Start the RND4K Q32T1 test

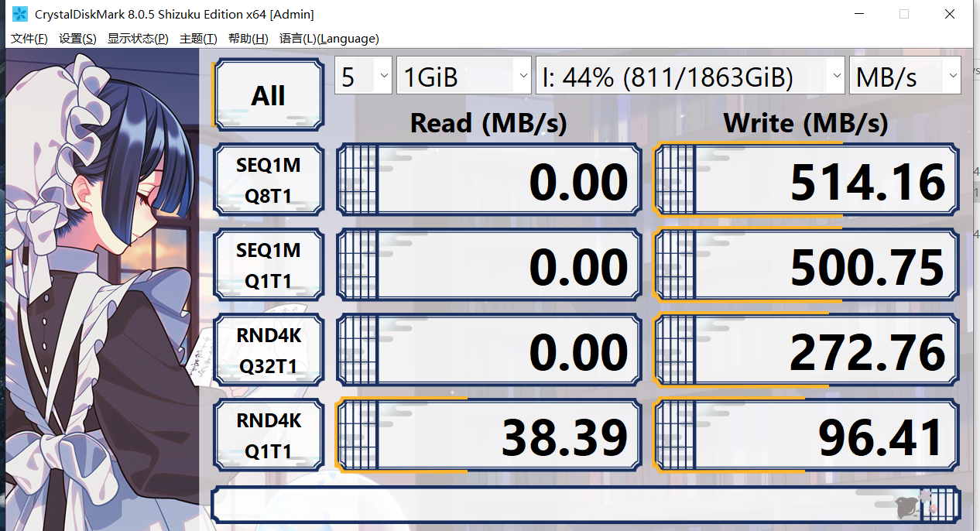pyautogui.click(x=268, y=350)
